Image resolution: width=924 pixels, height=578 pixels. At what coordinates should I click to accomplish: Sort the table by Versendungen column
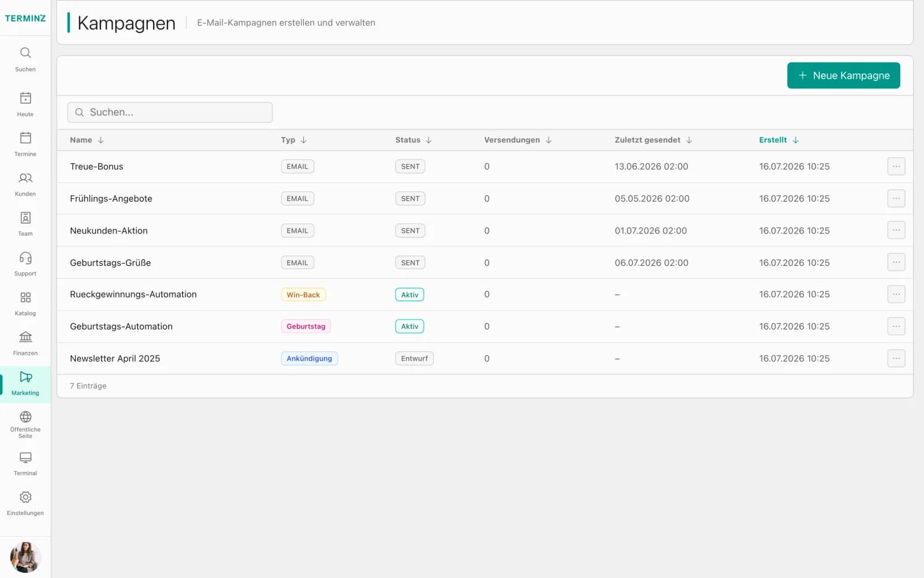[x=518, y=140]
